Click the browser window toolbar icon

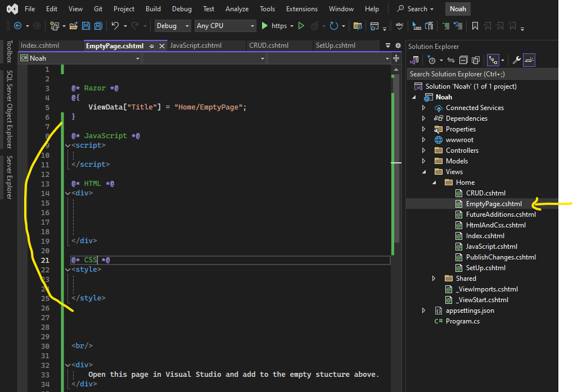[x=374, y=26]
